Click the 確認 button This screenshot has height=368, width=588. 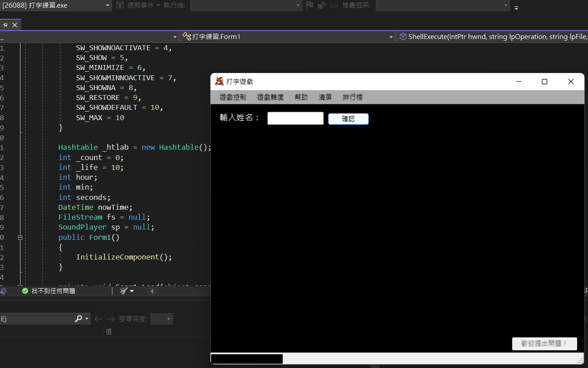click(x=348, y=119)
